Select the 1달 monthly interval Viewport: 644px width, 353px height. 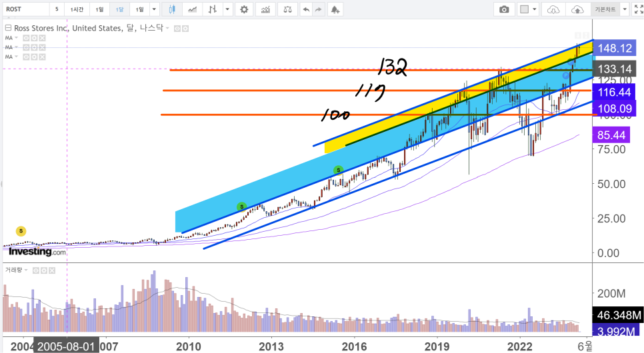pos(119,9)
